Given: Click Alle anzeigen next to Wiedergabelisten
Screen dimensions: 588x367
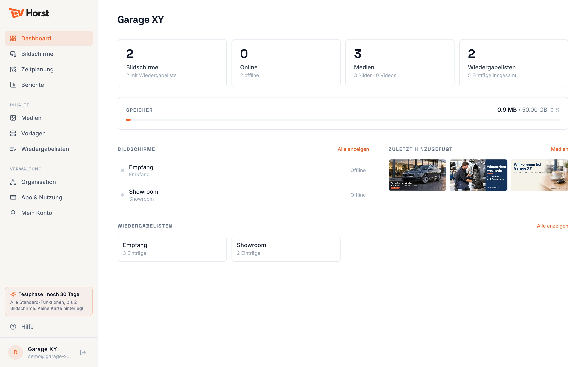Looking at the screenshot, I should point(552,226).
